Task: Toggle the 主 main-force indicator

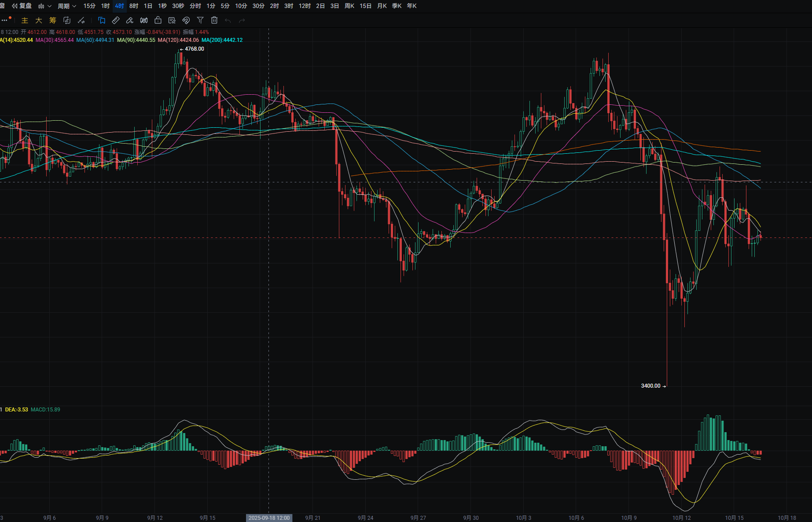Action: click(25, 20)
